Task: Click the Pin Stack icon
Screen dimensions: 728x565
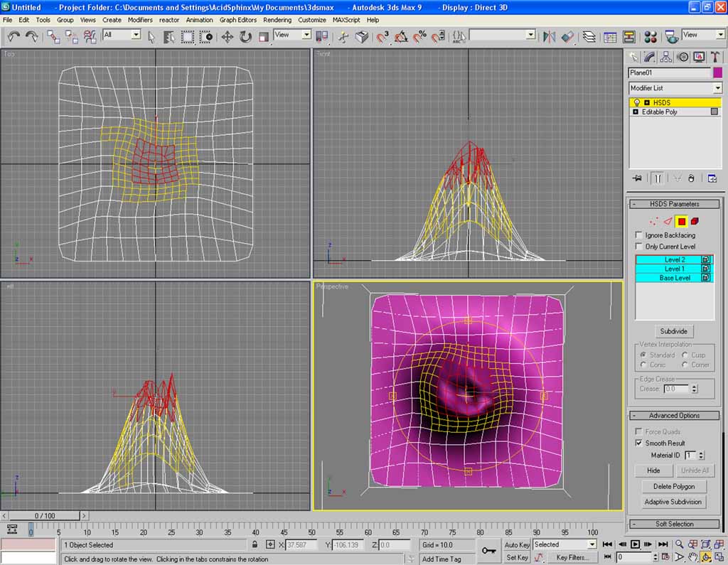Action: [x=637, y=178]
